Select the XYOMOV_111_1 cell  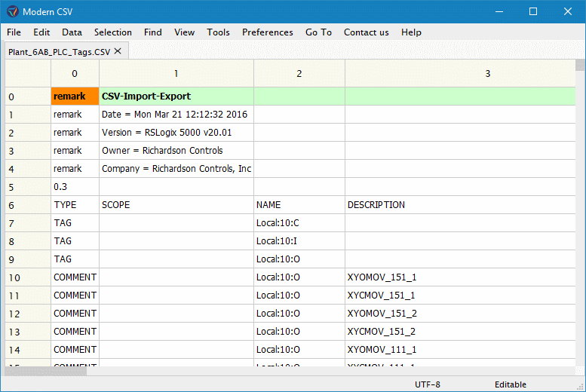coord(460,350)
